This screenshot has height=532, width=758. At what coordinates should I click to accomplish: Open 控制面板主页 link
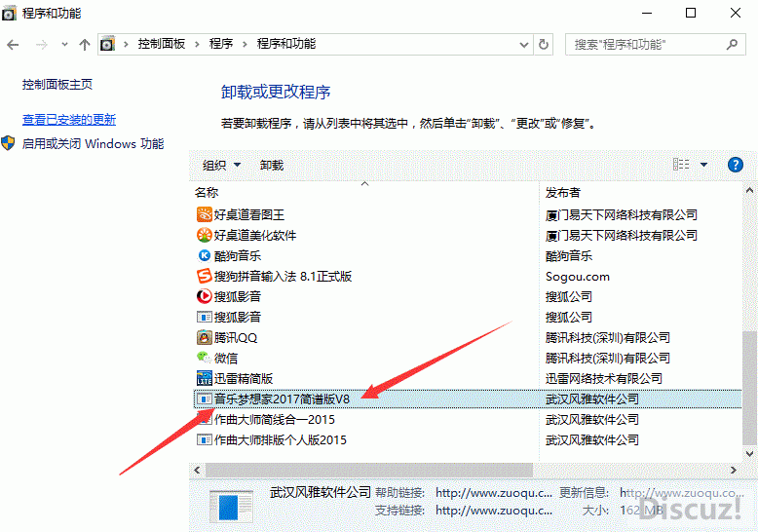(x=57, y=85)
